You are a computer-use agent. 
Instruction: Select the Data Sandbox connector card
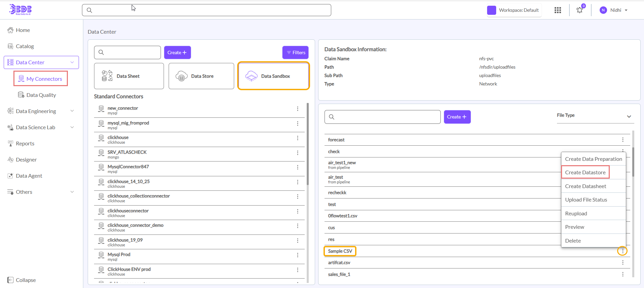click(273, 76)
